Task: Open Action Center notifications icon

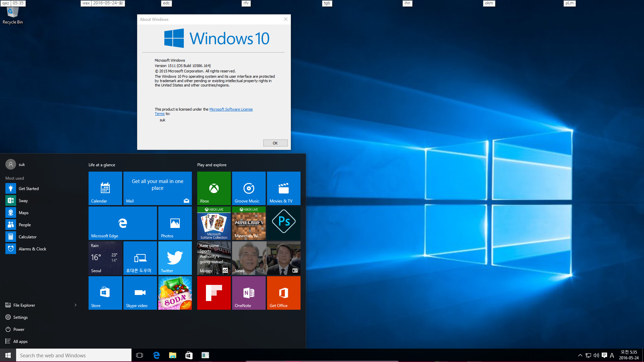Action: click(604, 355)
